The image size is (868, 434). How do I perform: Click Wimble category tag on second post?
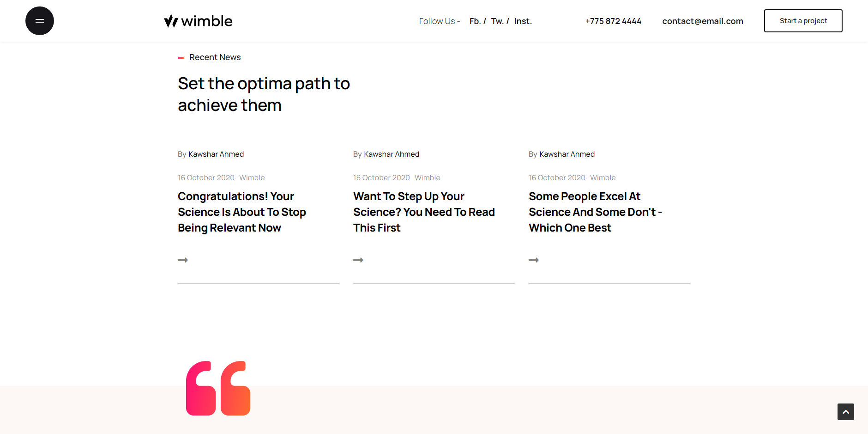pyautogui.click(x=428, y=178)
